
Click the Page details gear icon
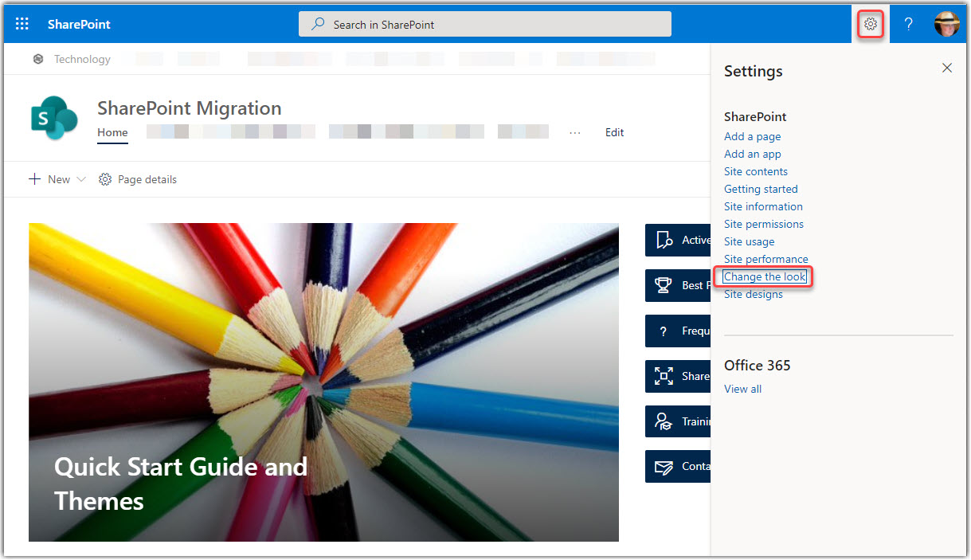click(x=105, y=179)
